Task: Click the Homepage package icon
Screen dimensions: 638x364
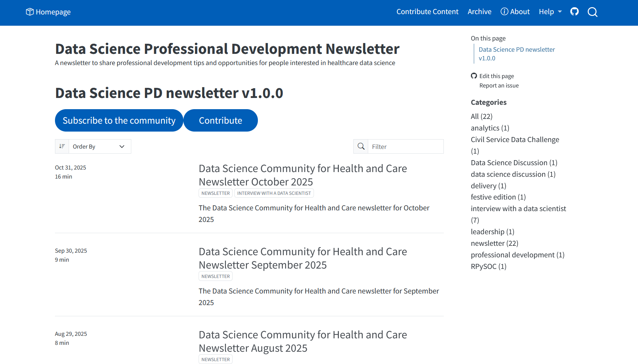Action: tap(29, 12)
